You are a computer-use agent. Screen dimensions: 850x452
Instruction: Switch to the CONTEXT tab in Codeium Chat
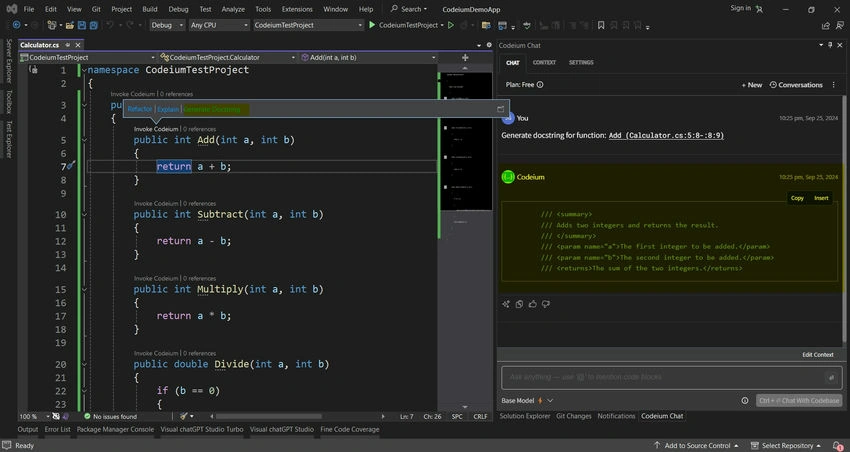[544, 62]
